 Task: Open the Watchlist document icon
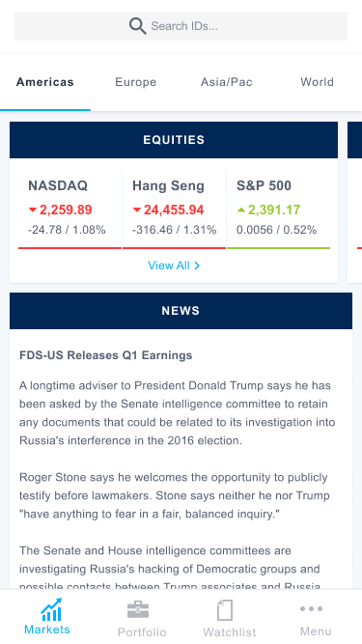(225, 610)
